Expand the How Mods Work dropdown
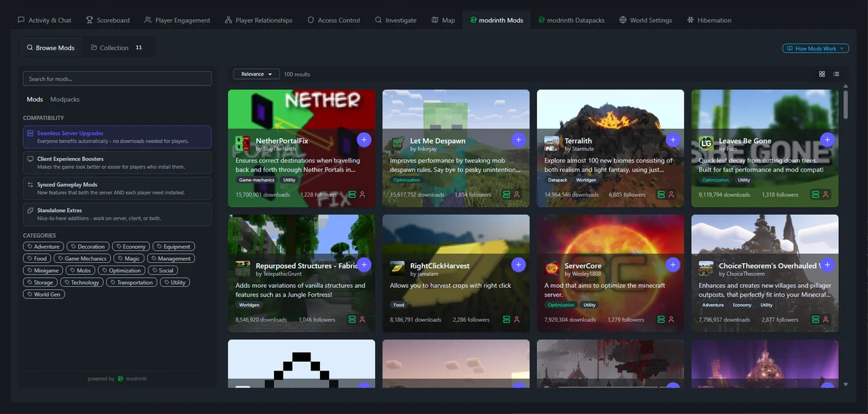This screenshot has height=414, width=868. point(815,49)
